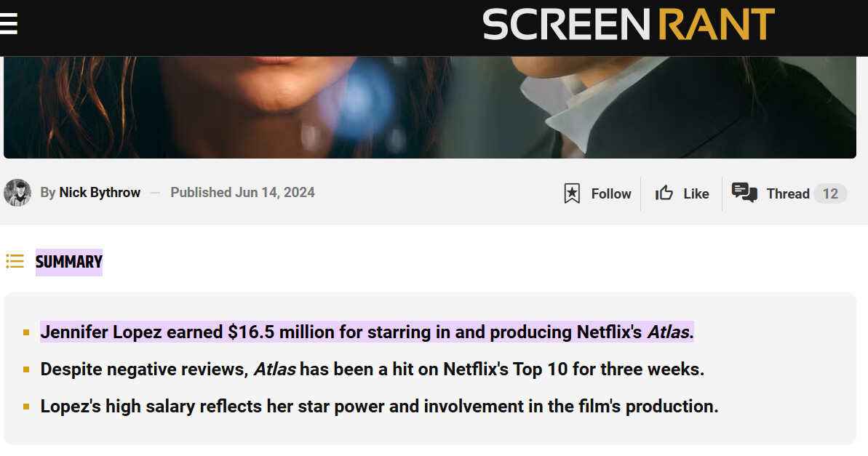Open the Thread comments section
Viewport: 868px width, 456px height.
788,193
